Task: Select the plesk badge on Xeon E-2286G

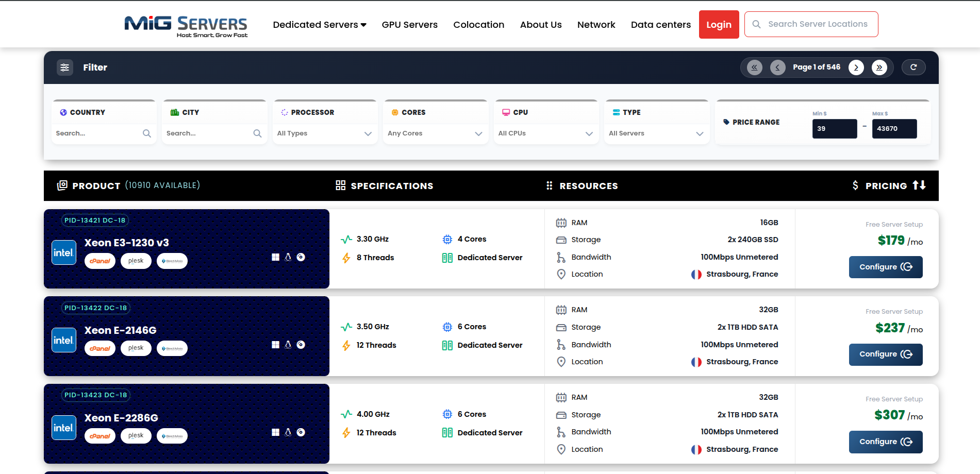Action: [136, 435]
